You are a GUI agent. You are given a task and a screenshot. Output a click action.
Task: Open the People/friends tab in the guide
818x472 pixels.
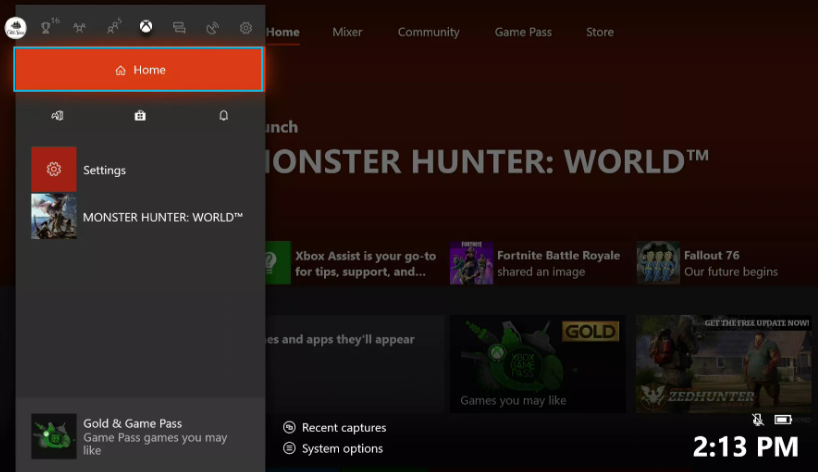pos(113,27)
